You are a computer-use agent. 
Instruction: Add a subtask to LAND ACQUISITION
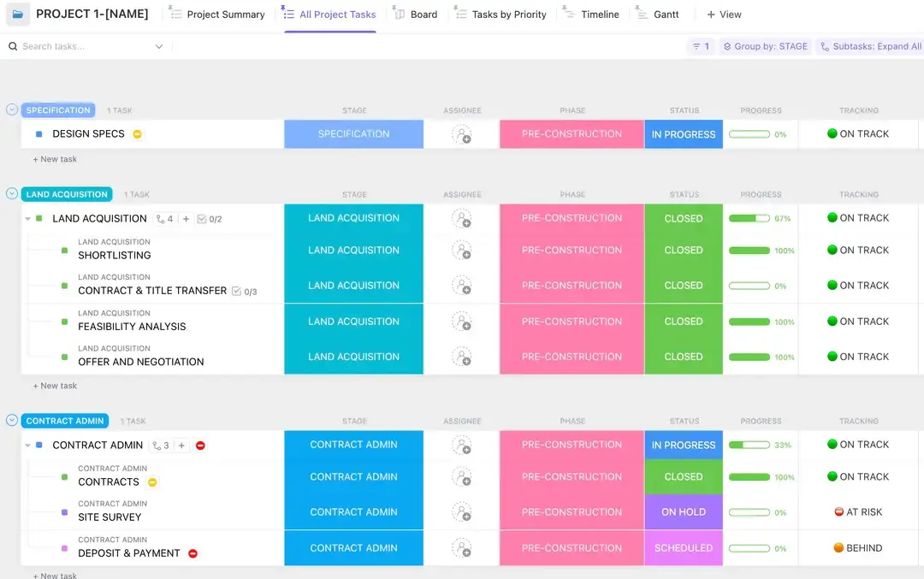click(x=186, y=219)
